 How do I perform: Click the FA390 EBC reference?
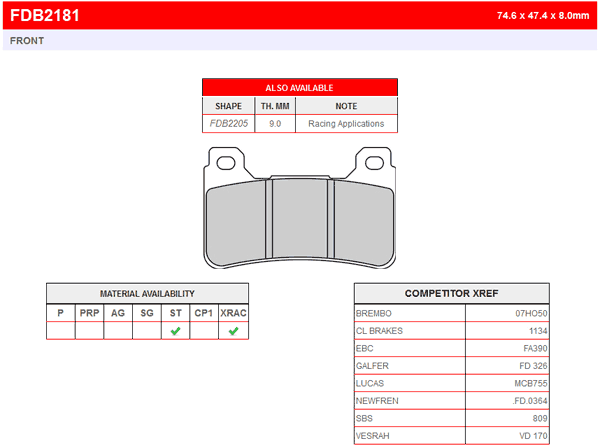point(535,349)
